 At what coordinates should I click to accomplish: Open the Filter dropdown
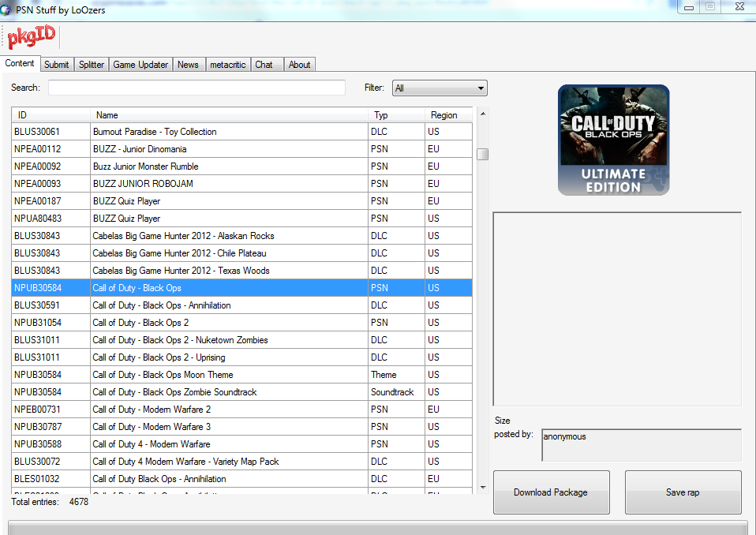(x=440, y=88)
